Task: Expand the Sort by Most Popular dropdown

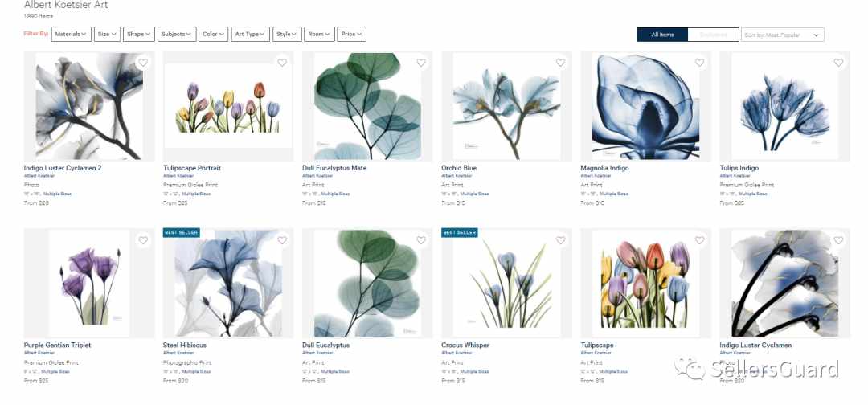Action: (783, 35)
